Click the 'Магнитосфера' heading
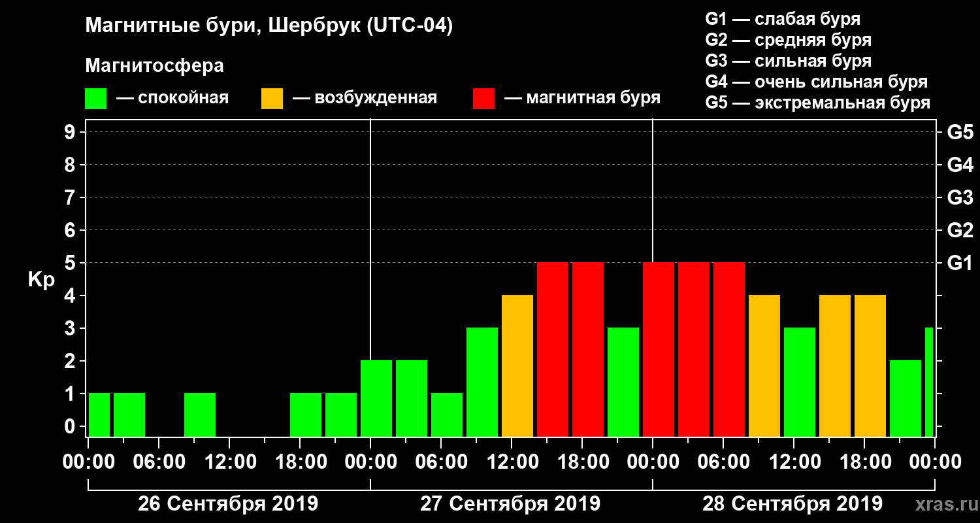 click(154, 66)
